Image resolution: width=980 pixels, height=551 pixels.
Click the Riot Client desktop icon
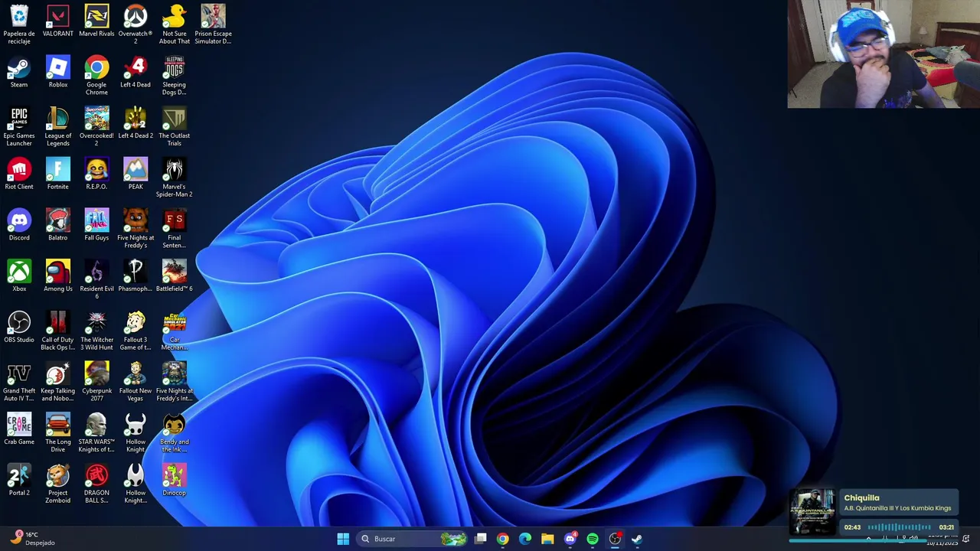tap(19, 174)
